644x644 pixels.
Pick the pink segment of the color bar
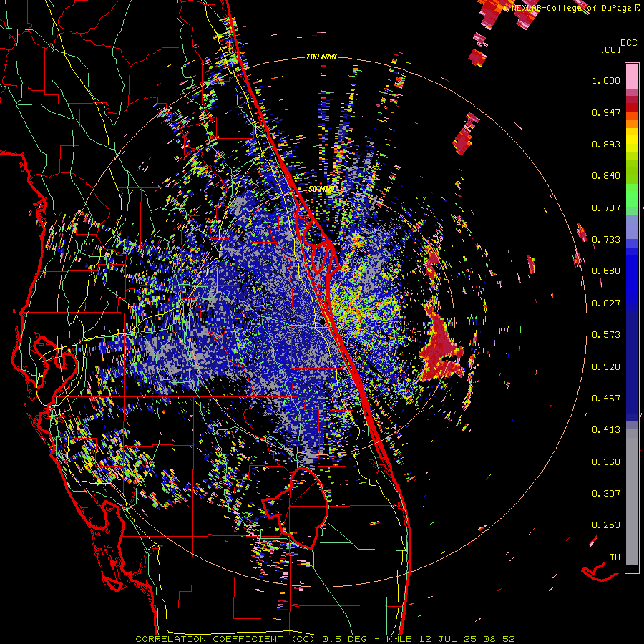click(x=632, y=76)
